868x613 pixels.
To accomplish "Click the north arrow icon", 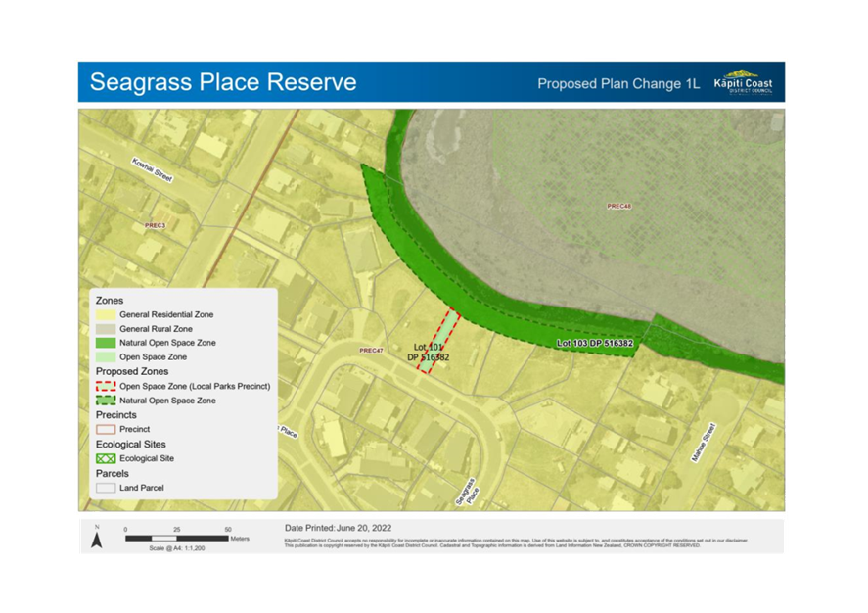I will pyautogui.click(x=97, y=538).
